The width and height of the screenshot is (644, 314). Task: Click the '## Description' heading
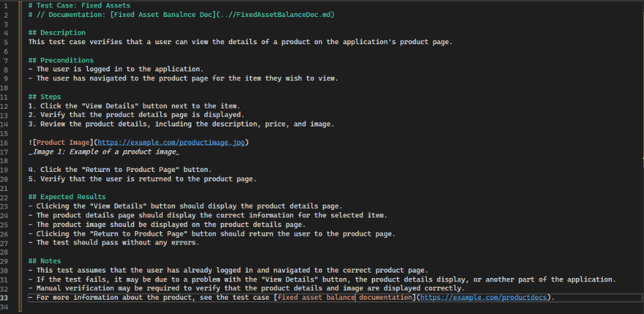57,33
